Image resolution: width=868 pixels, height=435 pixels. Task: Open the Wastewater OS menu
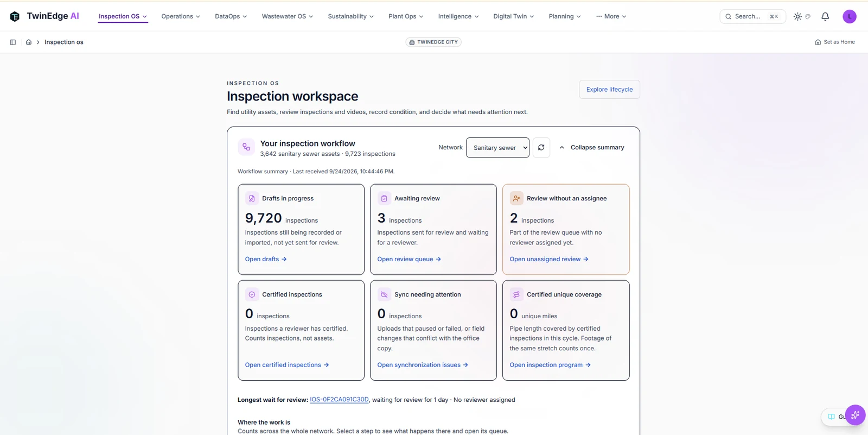coord(288,17)
